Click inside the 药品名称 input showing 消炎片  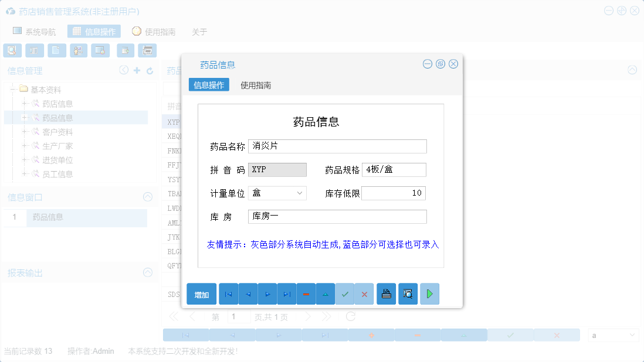click(337, 146)
